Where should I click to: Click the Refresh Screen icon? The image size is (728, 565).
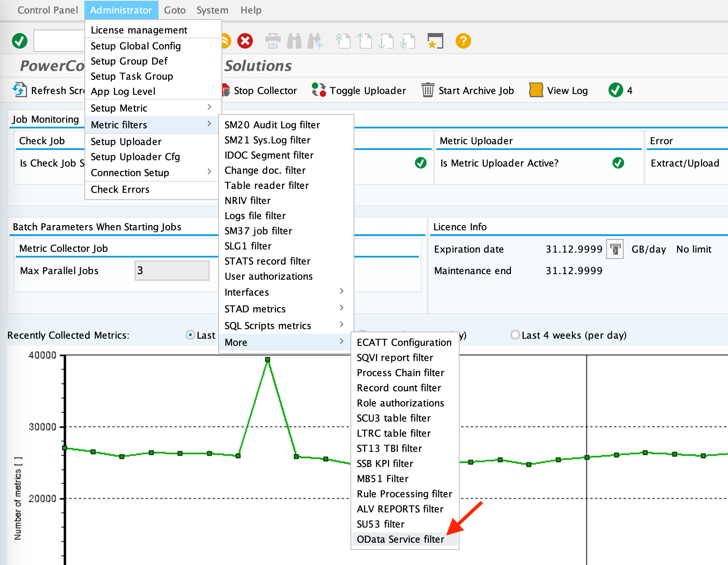20,90
